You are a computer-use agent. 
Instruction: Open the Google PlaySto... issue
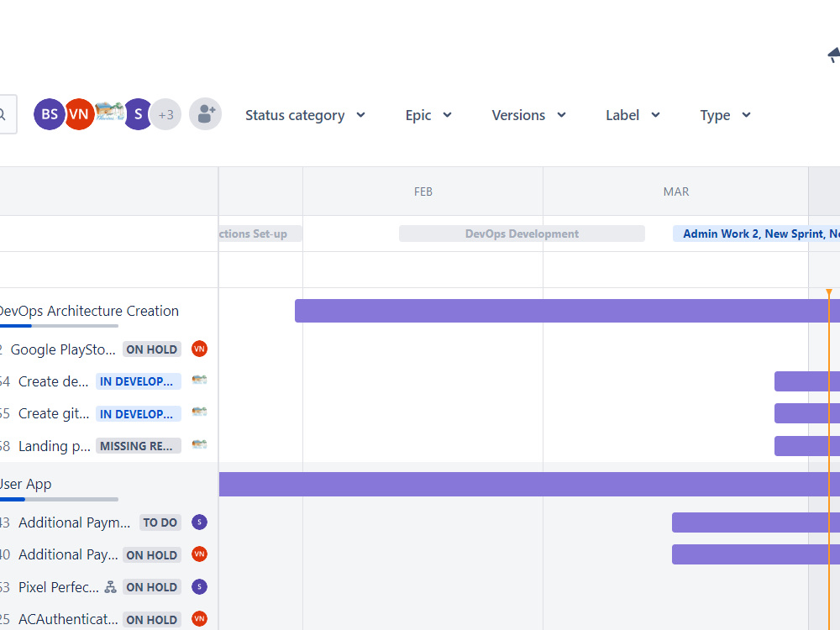(x=63, y=349)
